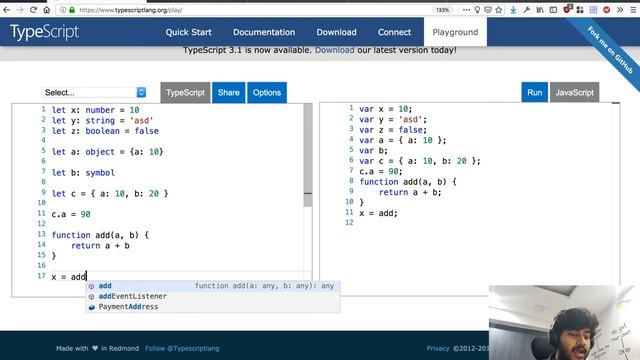Open the Download nav item

click(336, 32)
